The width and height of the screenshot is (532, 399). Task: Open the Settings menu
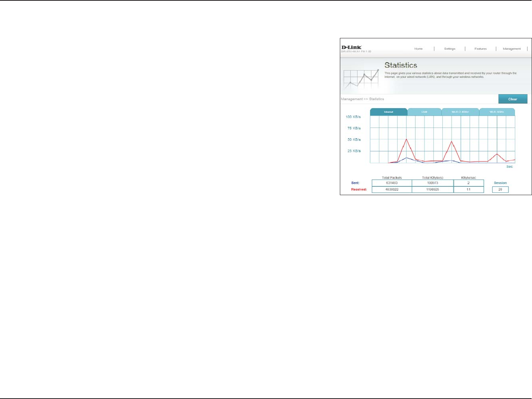(x=450, y=49)
